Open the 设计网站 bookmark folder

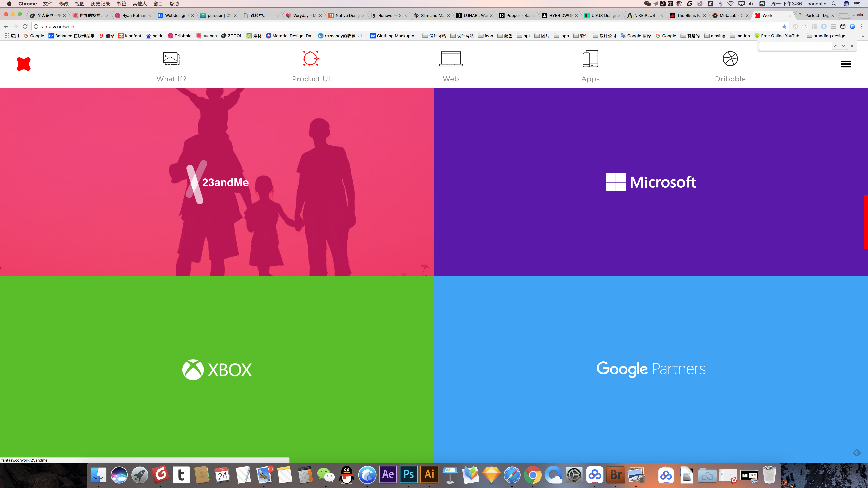coord(434,36)
